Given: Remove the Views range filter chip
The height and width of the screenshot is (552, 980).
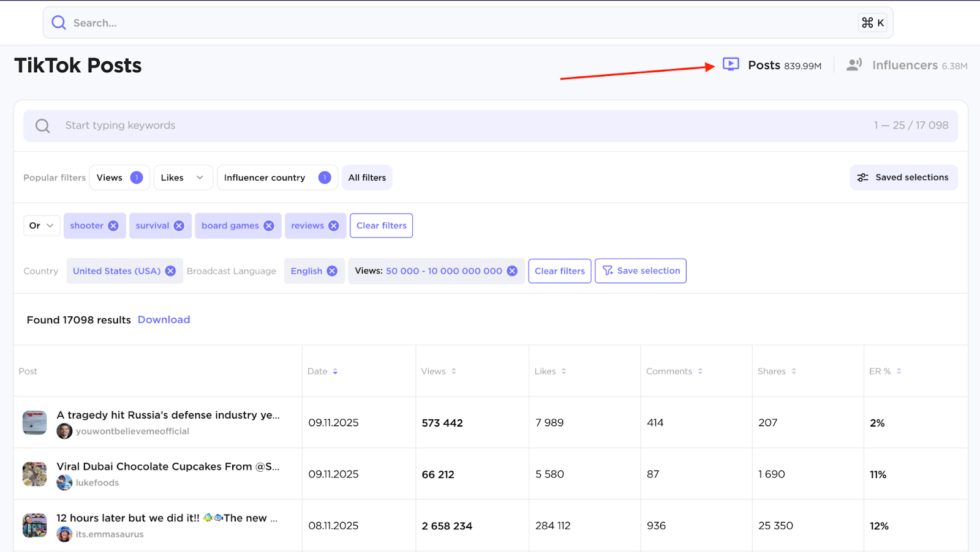Looking at the screenshot, I should 512,270.
